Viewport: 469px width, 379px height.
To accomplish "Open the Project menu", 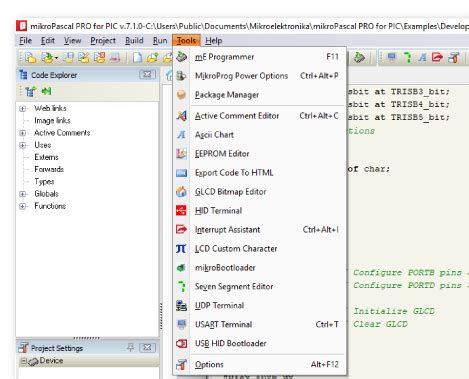I will click(103, 41).
